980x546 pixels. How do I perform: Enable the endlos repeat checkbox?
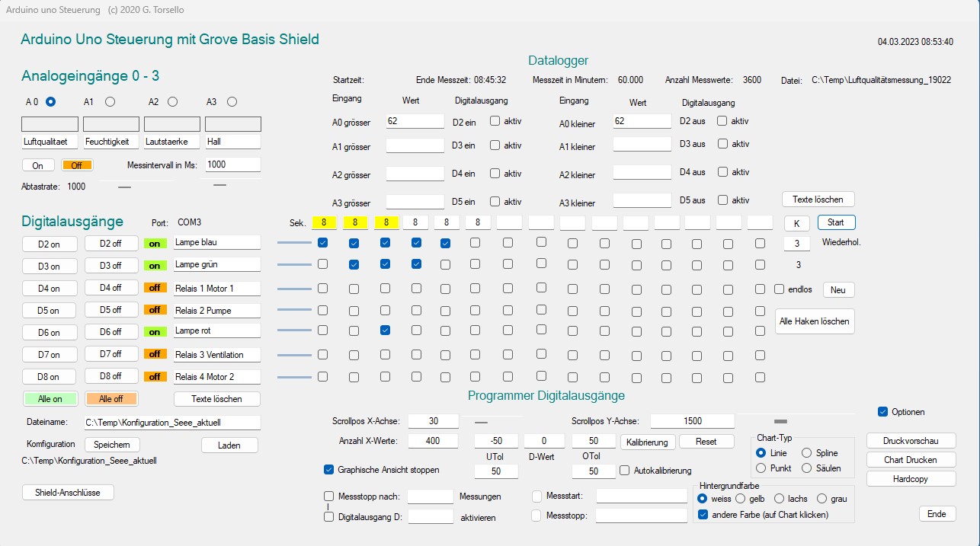pyautogui.click(x=779, y=289)
